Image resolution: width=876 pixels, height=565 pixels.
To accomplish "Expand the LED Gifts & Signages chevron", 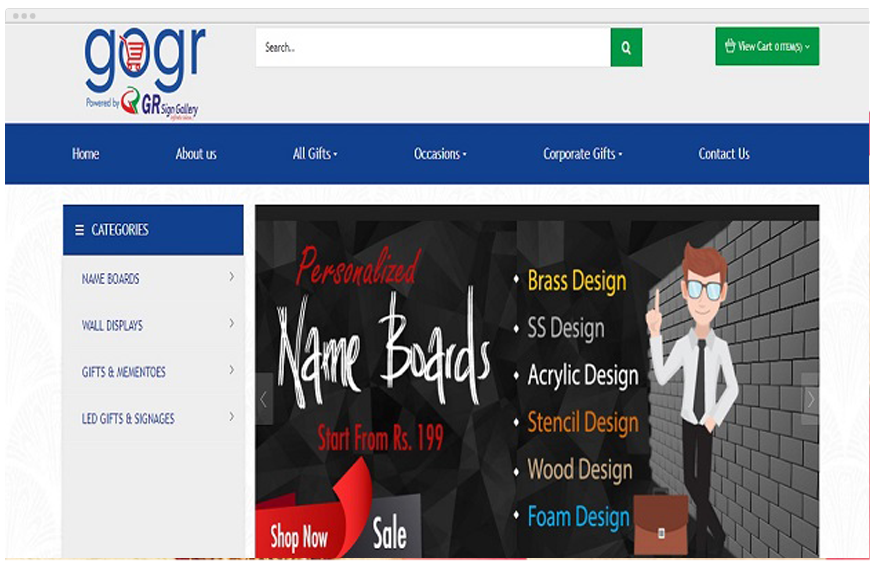I will coord(231,417).
